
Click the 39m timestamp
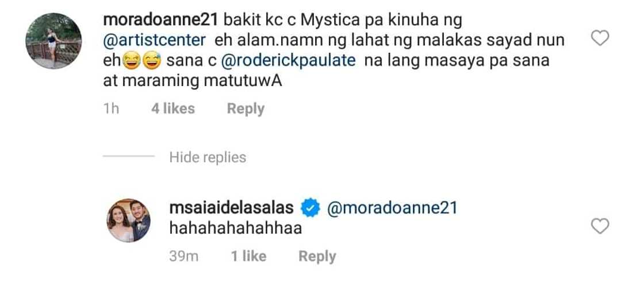coord(183,257)
